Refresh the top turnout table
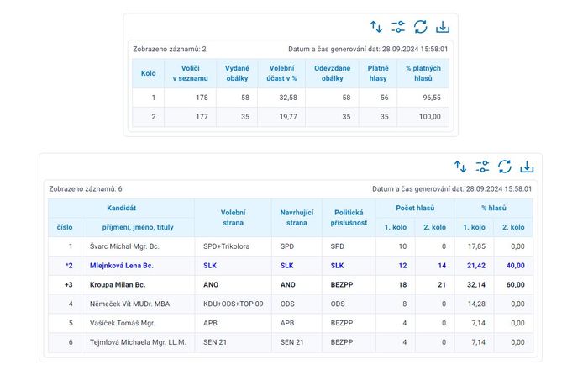This screenshot has height=381, width=588. 421,27
